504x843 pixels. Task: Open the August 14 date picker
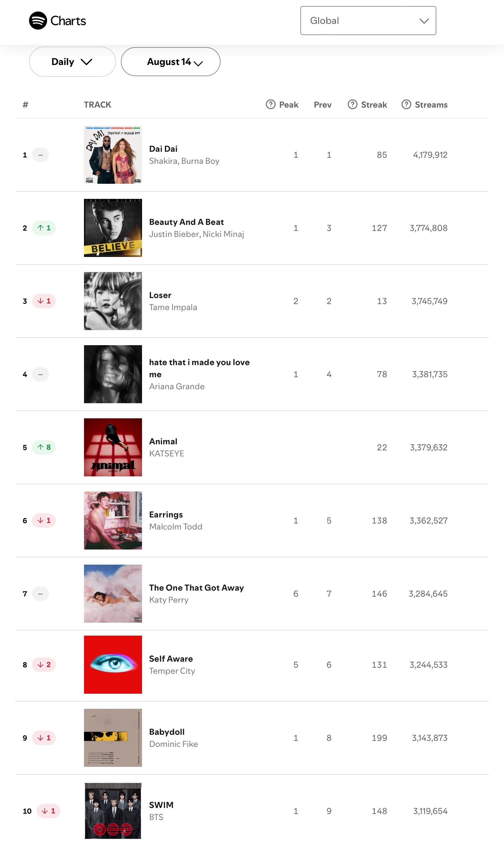pos(170,62)
